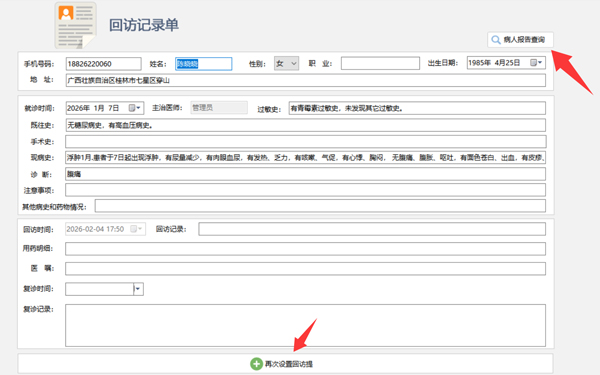Click the 回访记录单 title text

144,25
